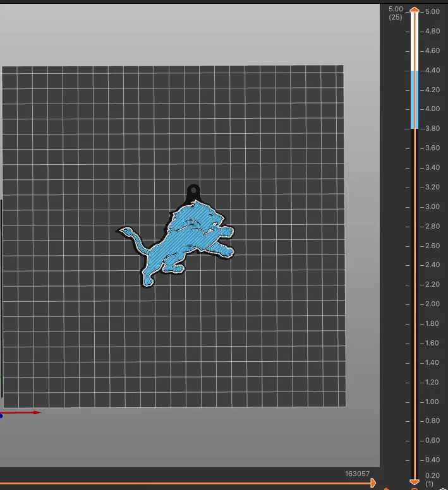Click the right handle of the horizontal moves slider

point(373,483)
